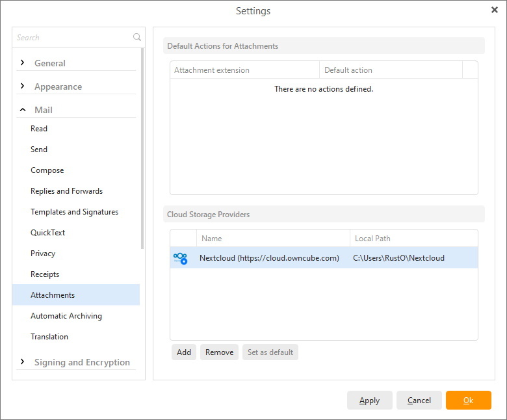The image size is (507, 420).
Task: Confirm settings with Ok button
Action: (x=468, y=400)
